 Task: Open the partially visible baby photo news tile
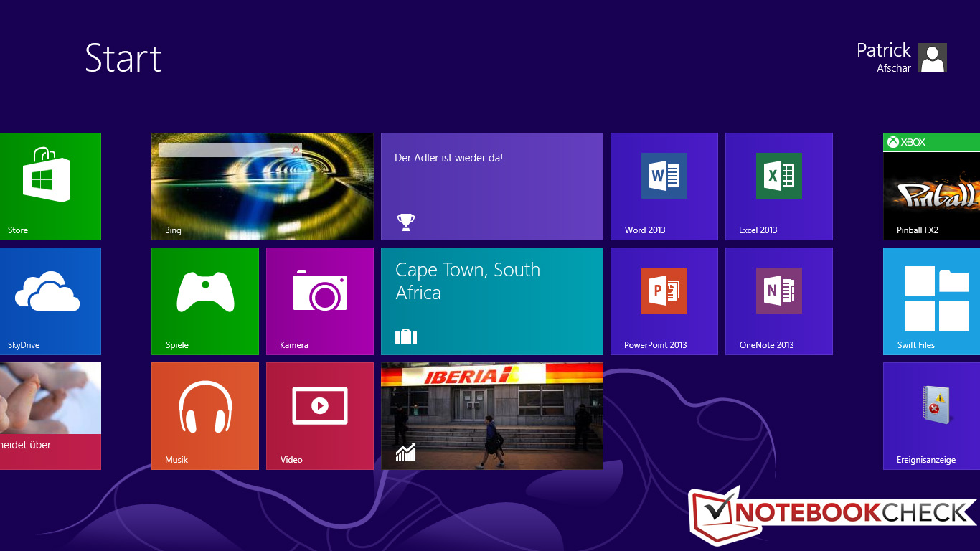50,415
